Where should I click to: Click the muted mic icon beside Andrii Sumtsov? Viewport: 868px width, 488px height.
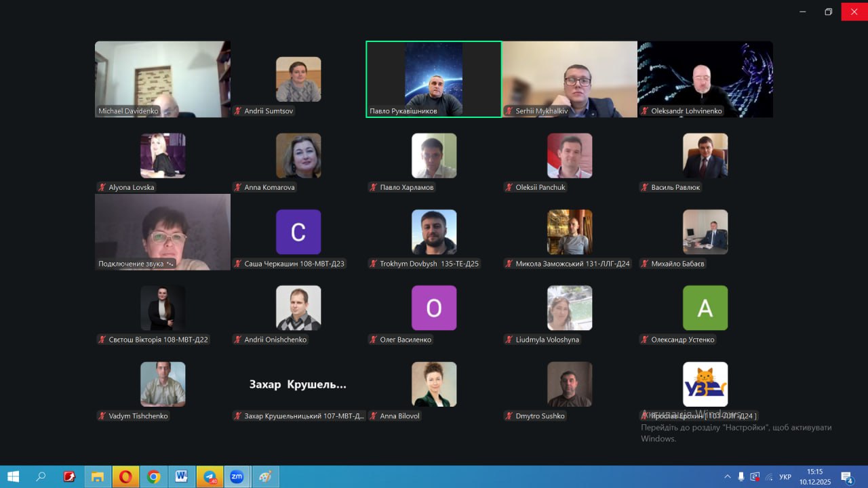click(x=238, y=111)
